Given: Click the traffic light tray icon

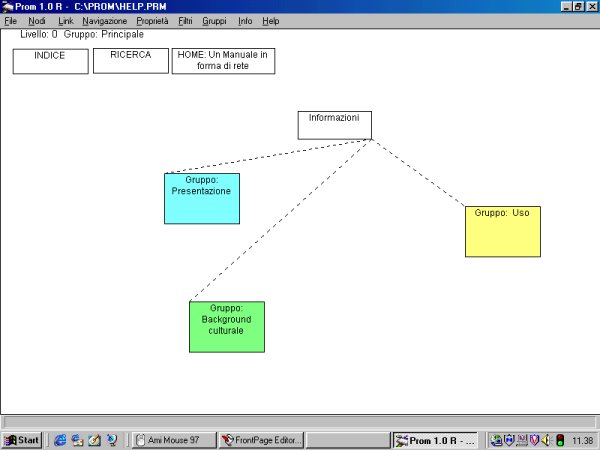Looking at the screenshot, I should click(x=560, y=440).
